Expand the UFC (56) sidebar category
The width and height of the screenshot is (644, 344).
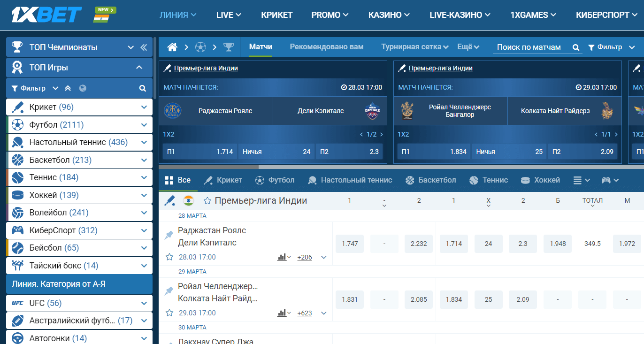(144, 303)
